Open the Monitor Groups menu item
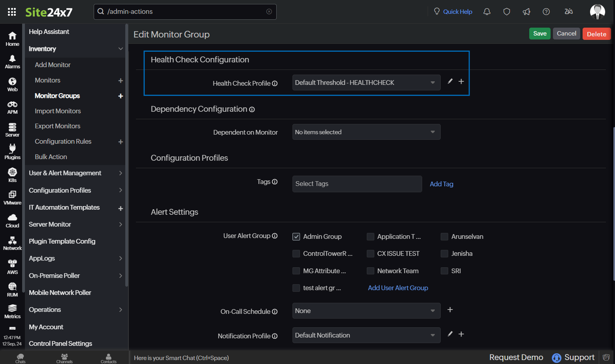This screenshot has height=364, width=615. click(x=57, y=96)
